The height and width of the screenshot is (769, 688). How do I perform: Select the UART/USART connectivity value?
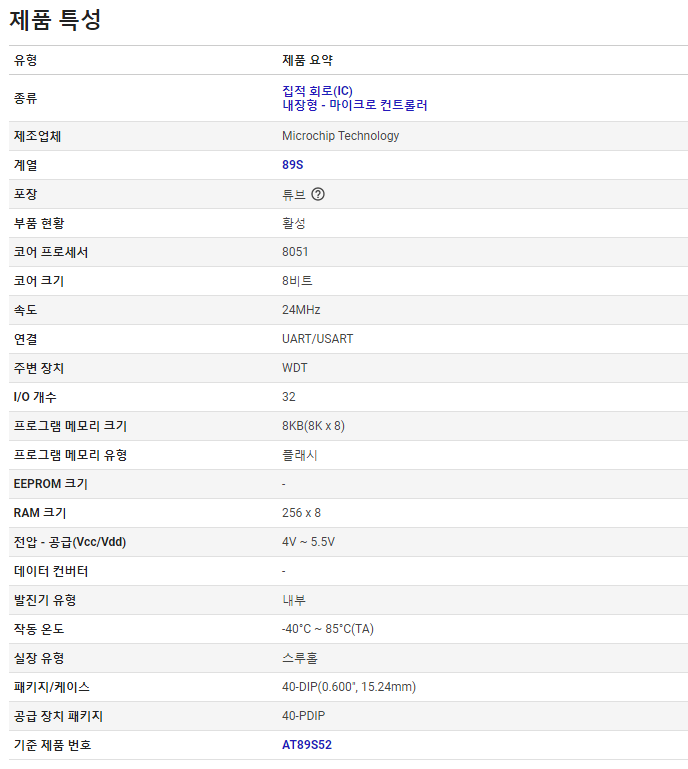click(x=318, y=339)
